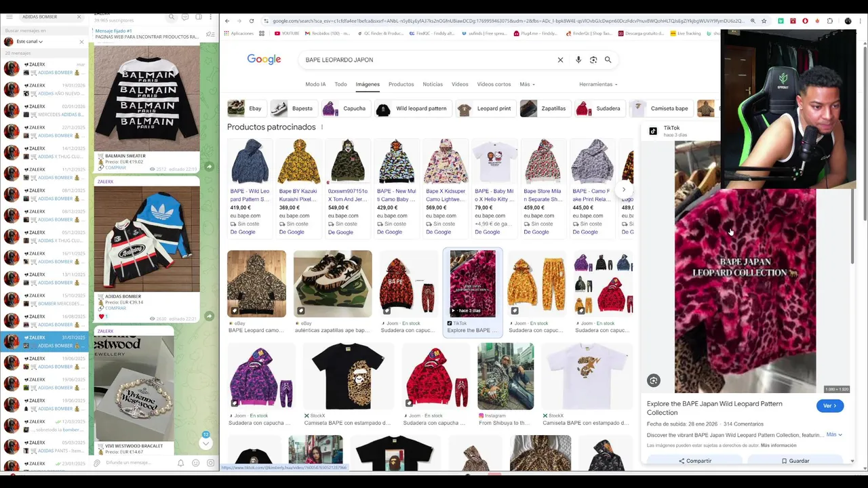Clear the ADIDAS BOMBER search in Telegram
Viewport: 868px width, 488px height.
(79, 16)
